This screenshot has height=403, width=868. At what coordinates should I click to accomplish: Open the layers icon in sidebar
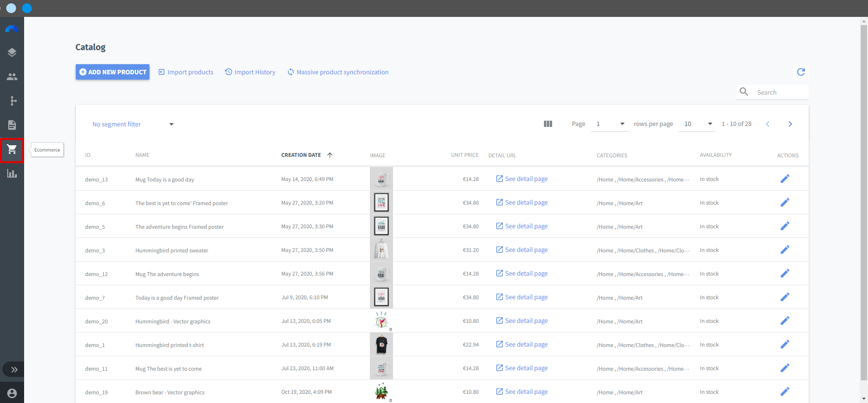(12, 53)
